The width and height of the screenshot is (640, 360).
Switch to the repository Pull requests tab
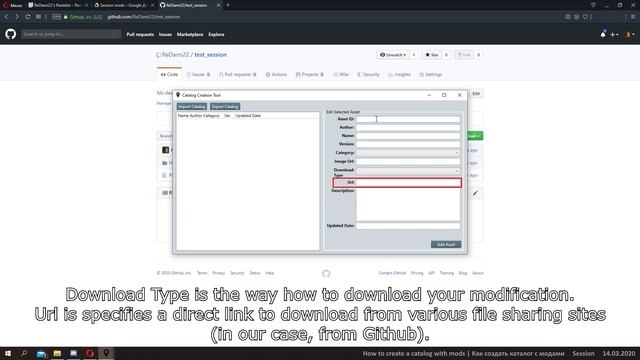(238, 75)
